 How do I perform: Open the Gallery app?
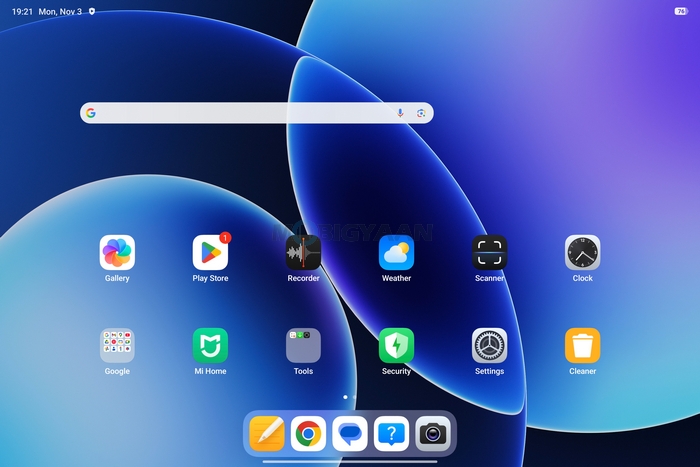117,253
